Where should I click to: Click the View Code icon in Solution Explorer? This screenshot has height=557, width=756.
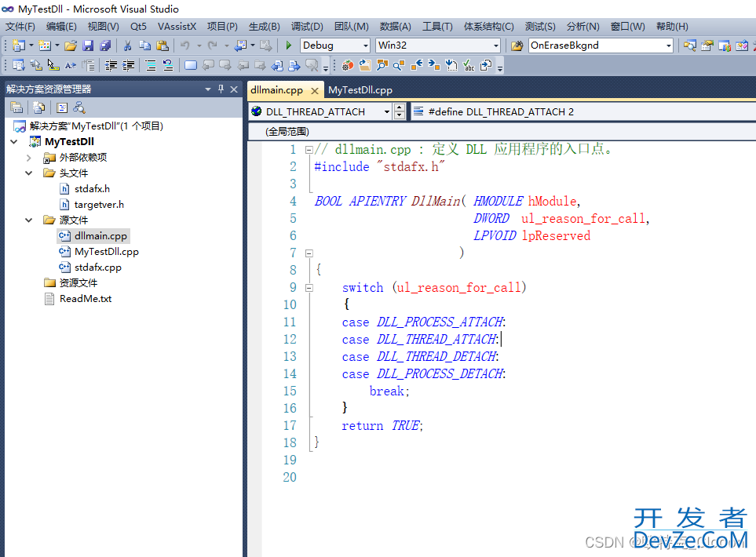pyautogui.click(x=62, y=108)
